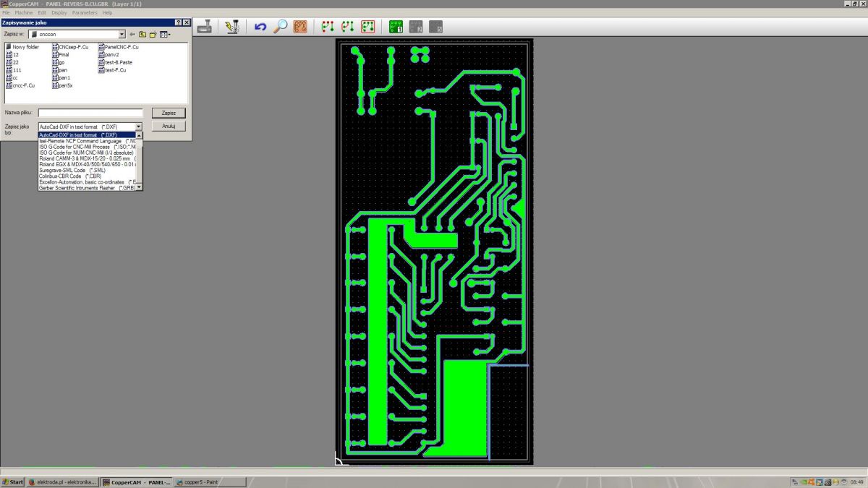The image size is (868, 488).
Task: Click the system tray clock 08:49
Action: click(x=857, y=482)
